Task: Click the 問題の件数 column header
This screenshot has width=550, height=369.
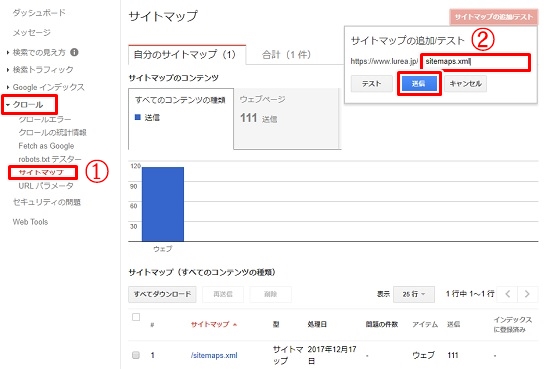Action: [x=382, y=324]
